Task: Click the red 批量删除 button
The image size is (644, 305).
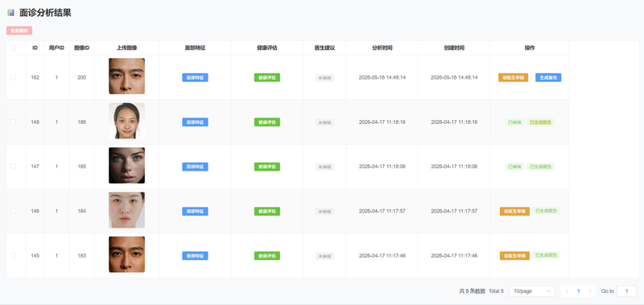Action: (x=19, y=31)
